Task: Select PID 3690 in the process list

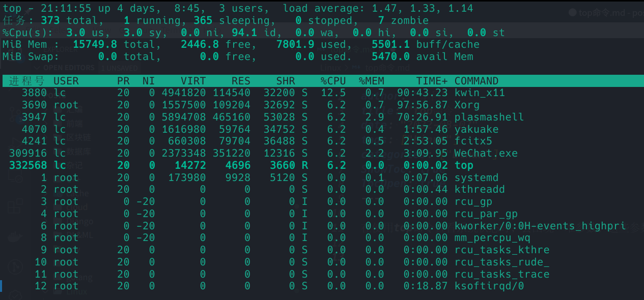Action: coord(34,105)
